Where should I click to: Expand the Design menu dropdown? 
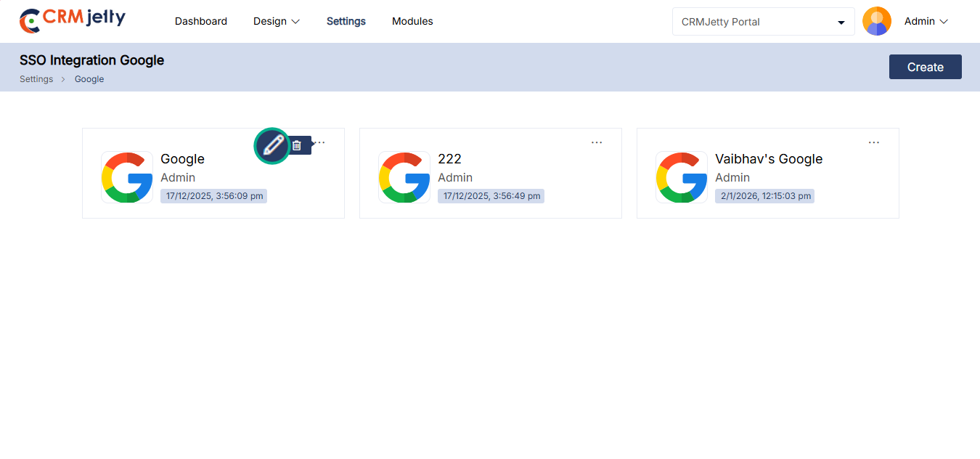coord(277,21)
